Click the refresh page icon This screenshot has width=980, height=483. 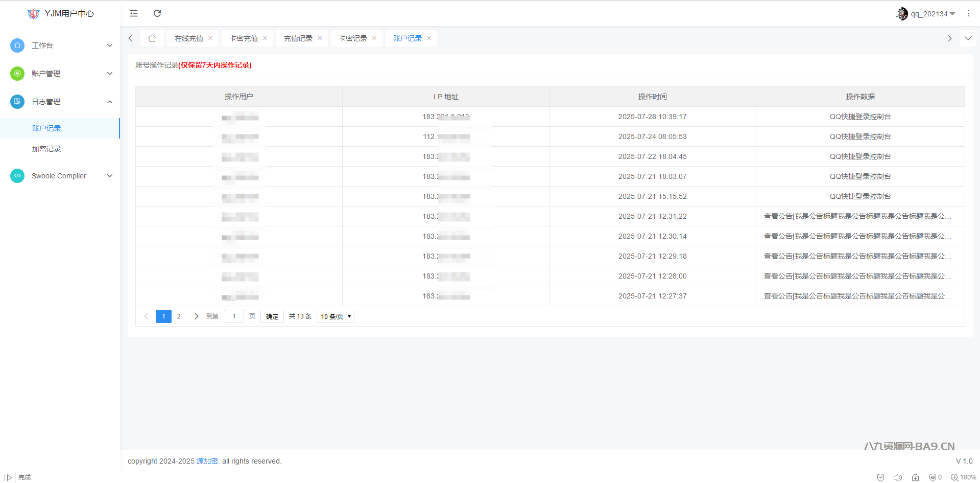coord(157,13)
